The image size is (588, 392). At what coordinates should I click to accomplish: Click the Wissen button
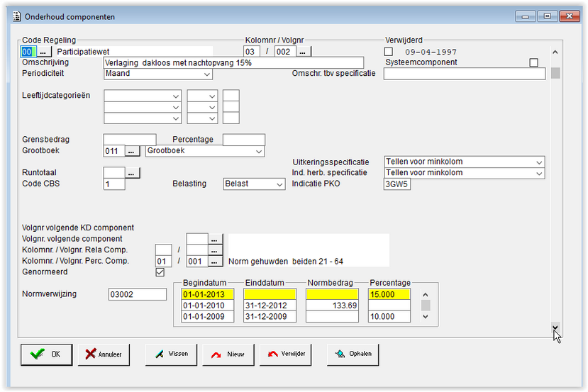(x=171, y=354)
